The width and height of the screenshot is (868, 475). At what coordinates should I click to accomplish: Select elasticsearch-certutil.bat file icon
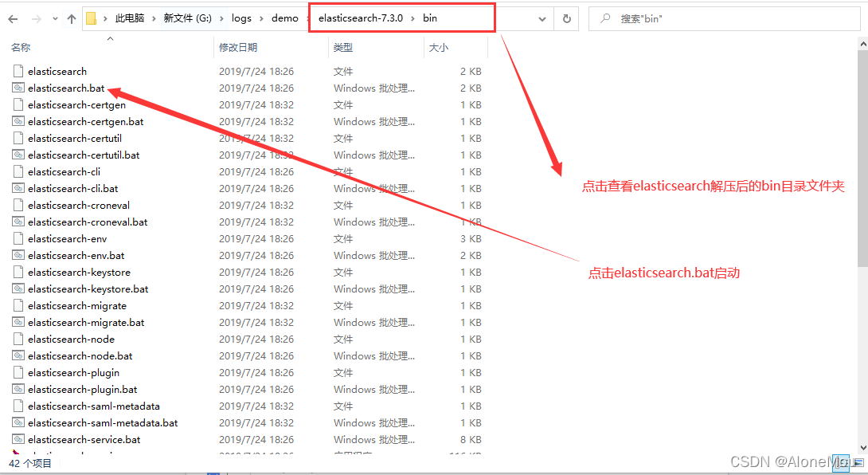pyautogui.click(x=18, y=155)
